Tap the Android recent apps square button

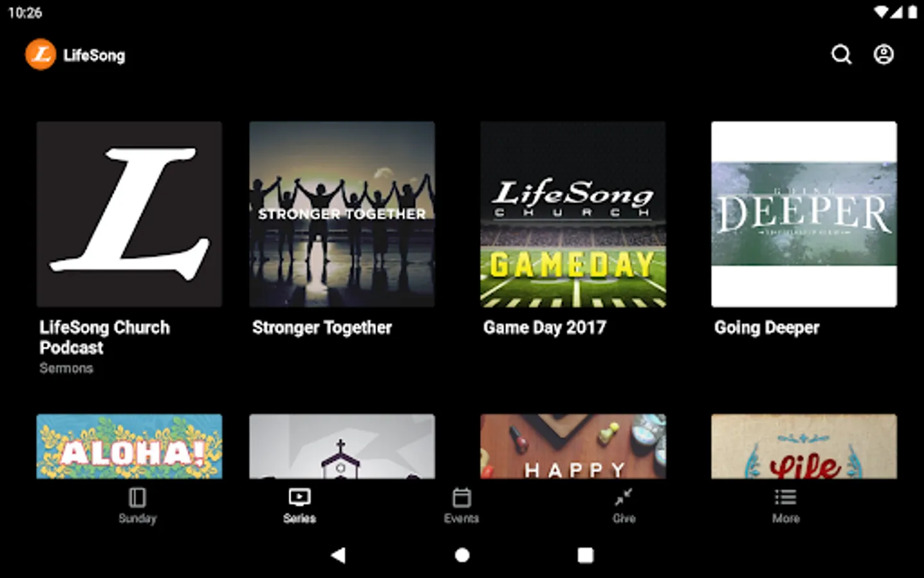tap(585, 555)
